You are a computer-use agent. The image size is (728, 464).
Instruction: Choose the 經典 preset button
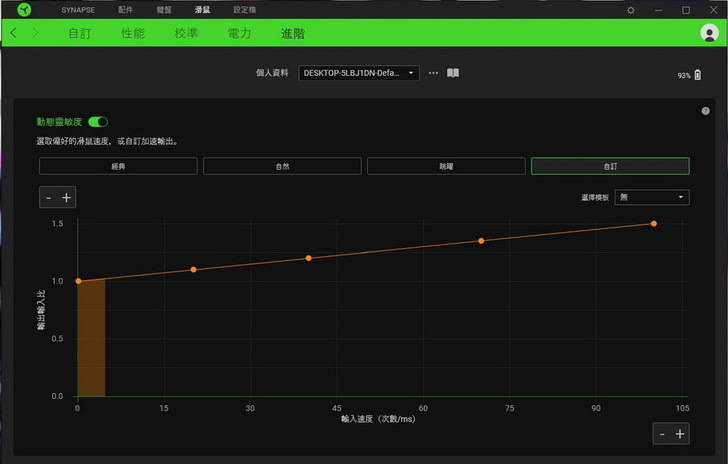[x=118, y=166]
